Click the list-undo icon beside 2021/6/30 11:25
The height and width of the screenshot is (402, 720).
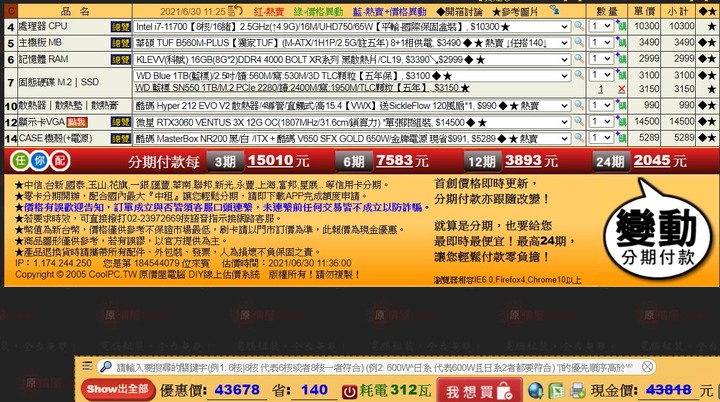[236, 10]
